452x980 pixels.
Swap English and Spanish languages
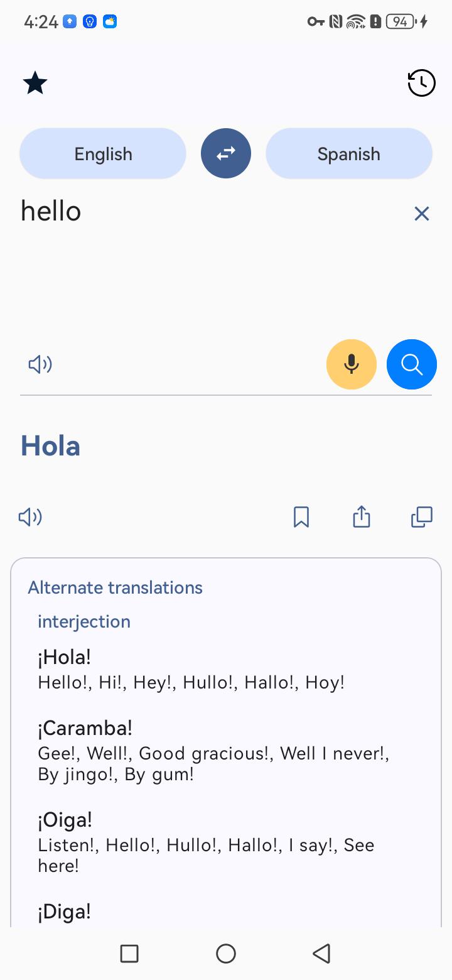click(x=226, y=153)
